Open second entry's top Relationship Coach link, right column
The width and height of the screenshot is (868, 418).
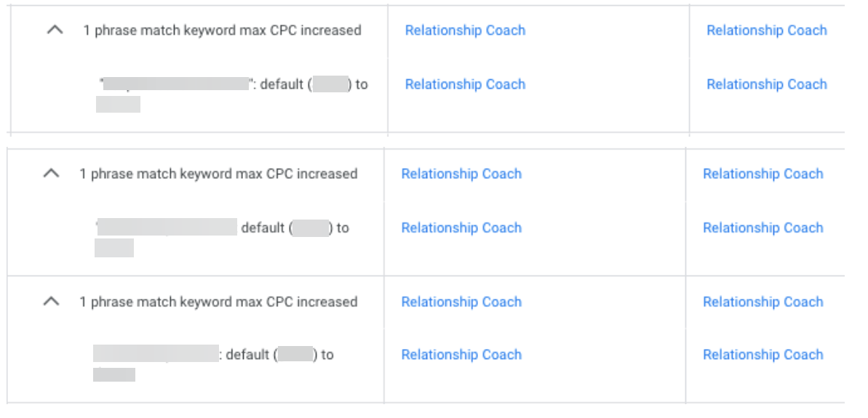coord(763,174)
